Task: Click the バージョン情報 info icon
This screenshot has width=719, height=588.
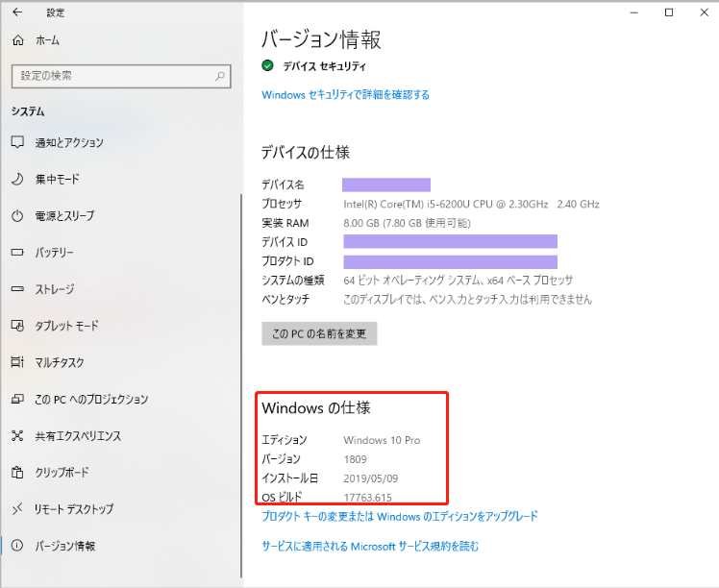Action: pyautogui.click(x=17, y=546)
